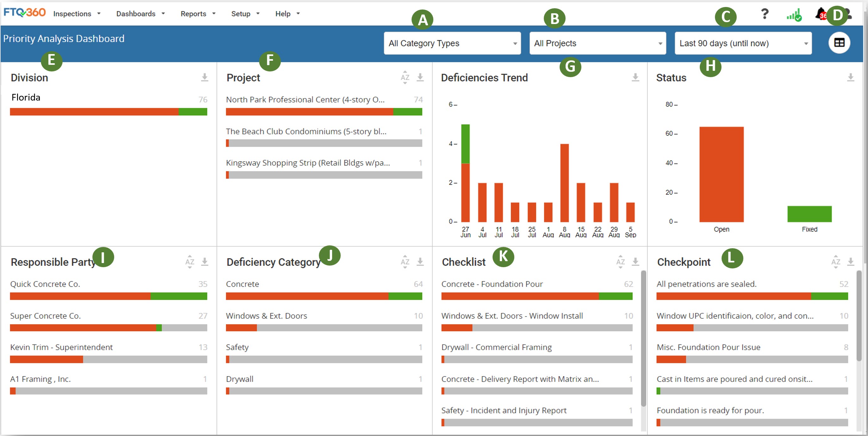Download the Deficiencies Trend chart

coord(635,77)
